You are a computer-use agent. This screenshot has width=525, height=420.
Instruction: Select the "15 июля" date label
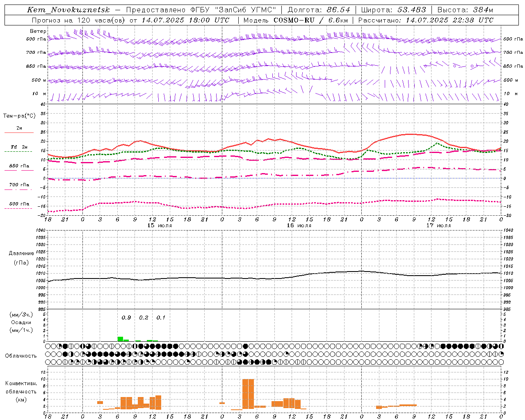pyautogui.click(x=160, y=225)
